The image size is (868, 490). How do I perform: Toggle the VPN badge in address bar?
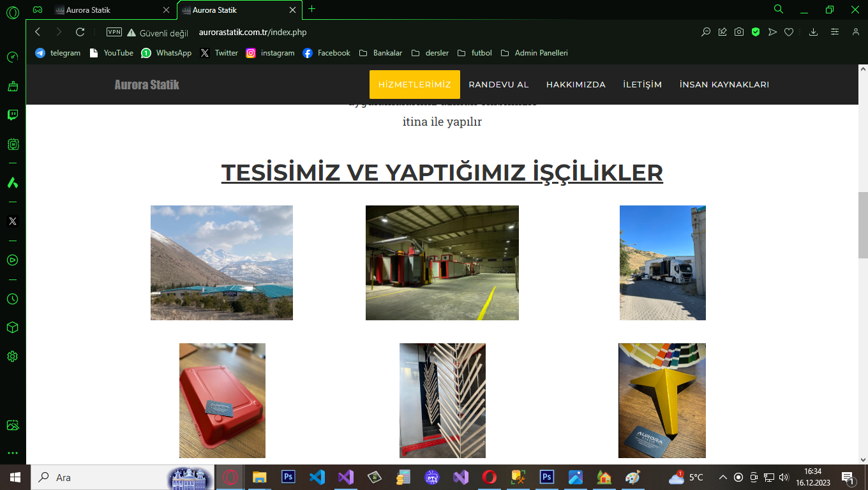(114, 32)
